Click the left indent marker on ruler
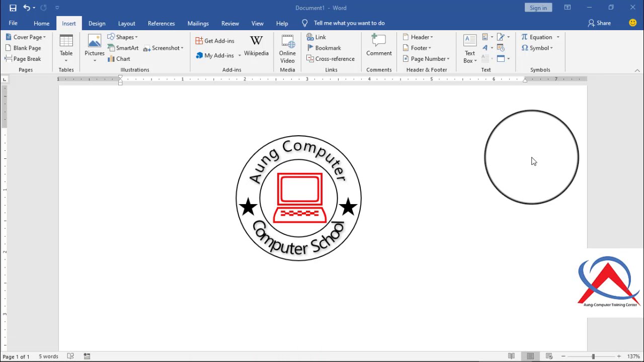644x362 pixels. [x=120, y=83]
